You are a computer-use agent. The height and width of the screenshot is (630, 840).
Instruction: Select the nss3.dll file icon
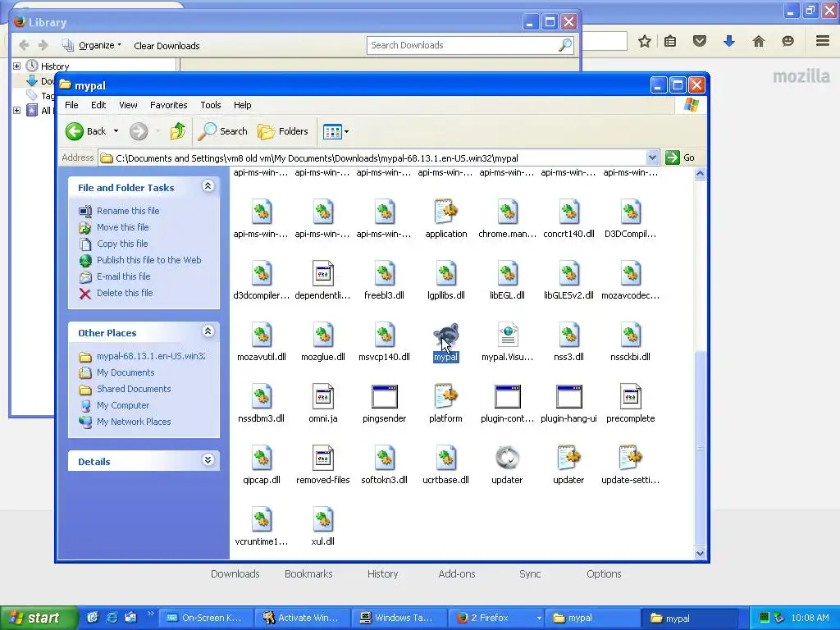pyautogui.click(x=569, y=336)
